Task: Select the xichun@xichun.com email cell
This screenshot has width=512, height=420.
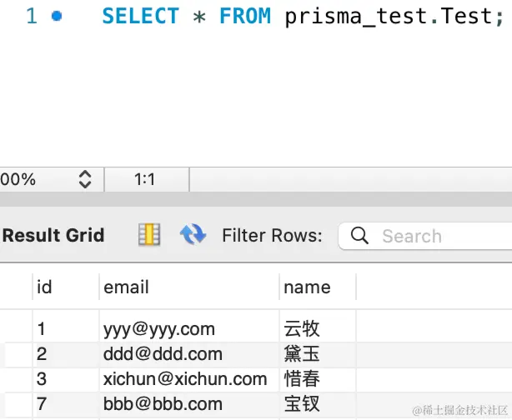Action: [x=189, y=379]
